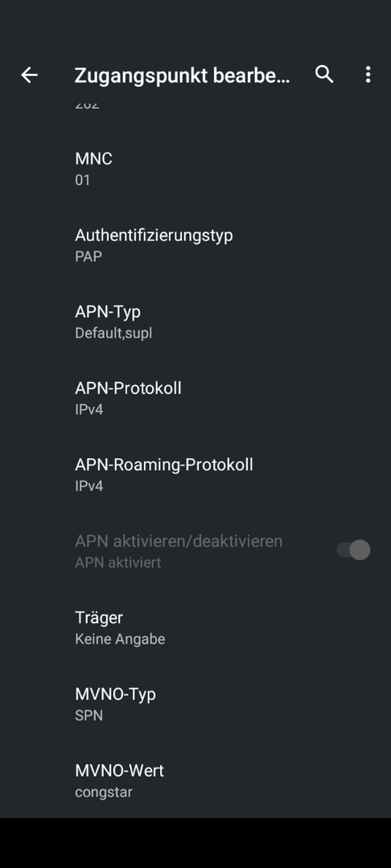Open the MVNO-Typ selection
Screen dimensions: 391x868
click(x=195, y=704)
